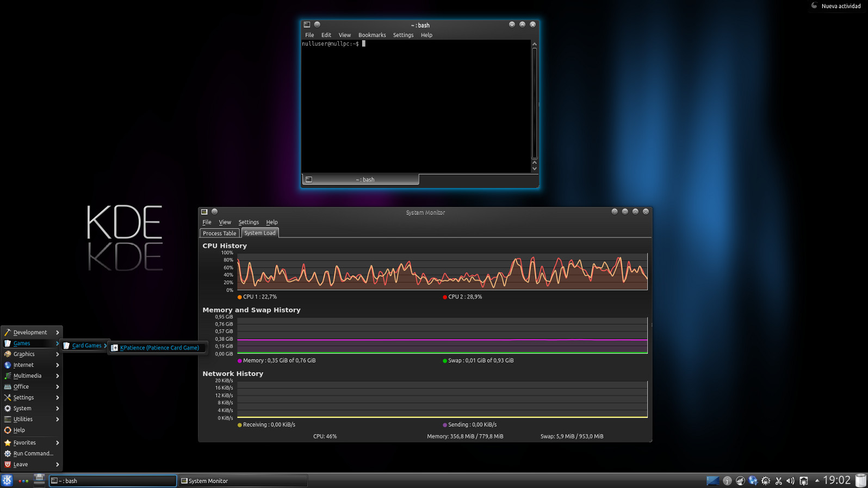Show hidden tray icons with up arrow
The height and width of the screenshot is (488, 868).
[817, 480]
